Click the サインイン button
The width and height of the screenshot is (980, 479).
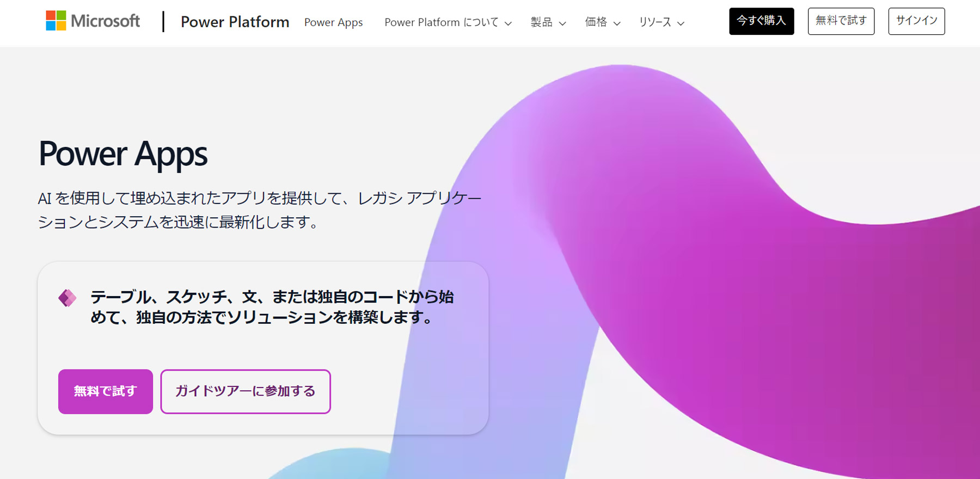(916, 21)
